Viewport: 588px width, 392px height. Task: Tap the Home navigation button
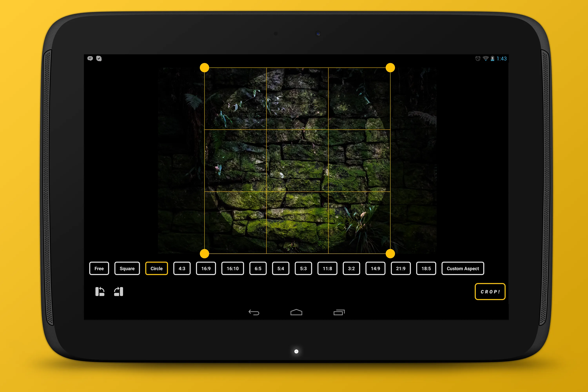(x=294, y=312)
